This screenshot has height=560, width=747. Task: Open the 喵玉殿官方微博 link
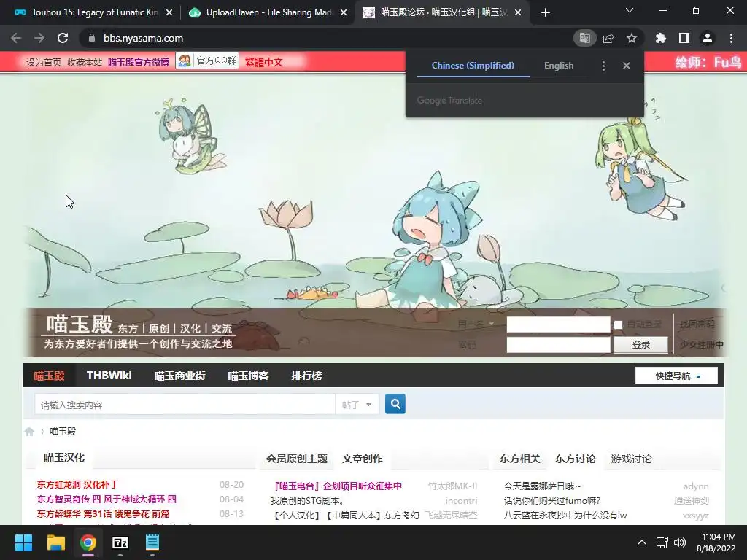(x=139, y=63)
